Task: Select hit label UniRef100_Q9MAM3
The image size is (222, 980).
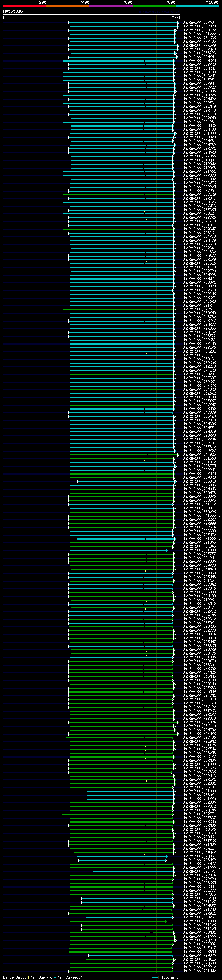Action: click(199, 489)
